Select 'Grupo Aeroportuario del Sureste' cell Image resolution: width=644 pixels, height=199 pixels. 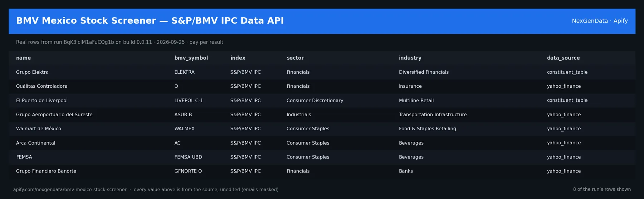[x=54, y=115]
